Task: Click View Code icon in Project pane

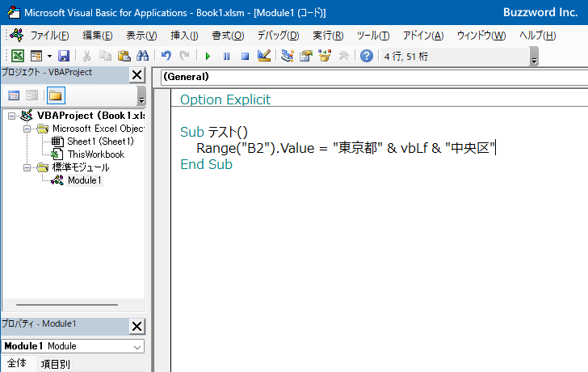Action: pyautogui.click(x=14, y=95)
